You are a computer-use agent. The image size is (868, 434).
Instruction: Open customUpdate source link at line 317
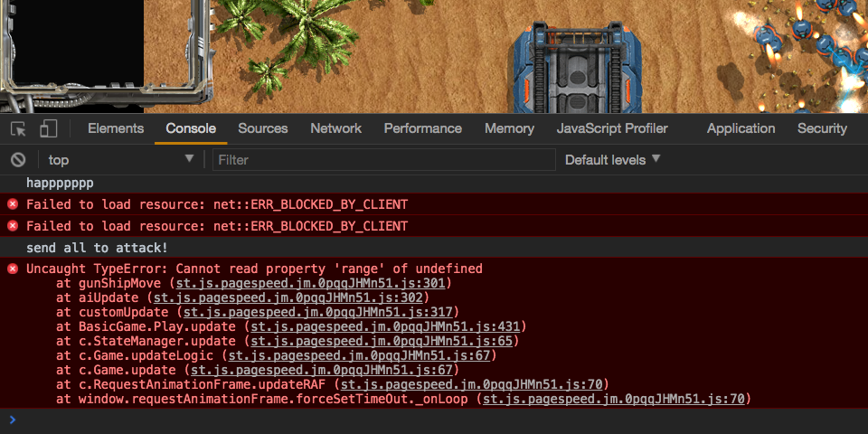(317, 312)
